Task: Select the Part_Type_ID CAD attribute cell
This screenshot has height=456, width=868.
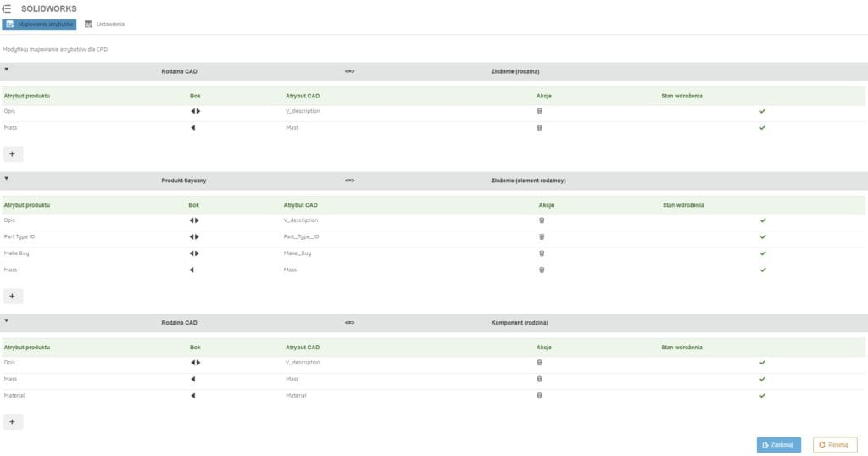Action: (301, 236)
